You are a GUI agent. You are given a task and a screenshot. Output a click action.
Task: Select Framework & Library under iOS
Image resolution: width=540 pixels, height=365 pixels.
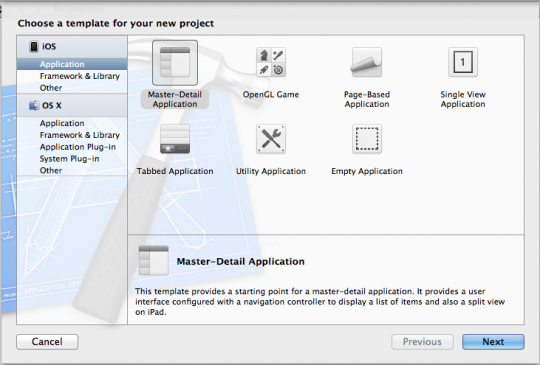point(72,76)
